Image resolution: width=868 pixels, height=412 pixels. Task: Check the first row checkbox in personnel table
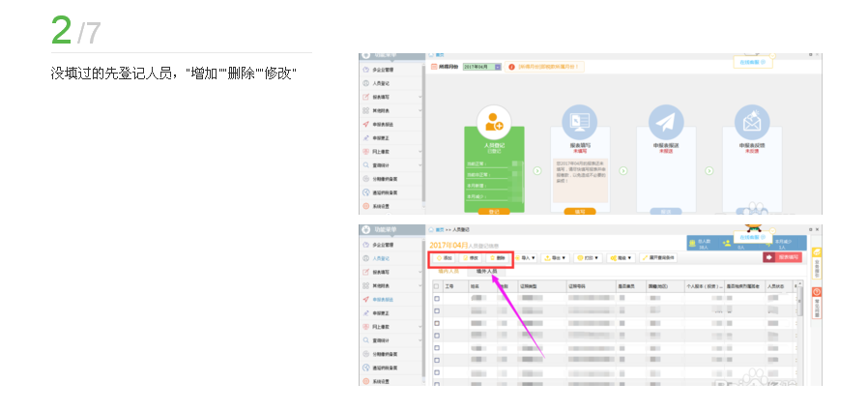pos(436,300)
